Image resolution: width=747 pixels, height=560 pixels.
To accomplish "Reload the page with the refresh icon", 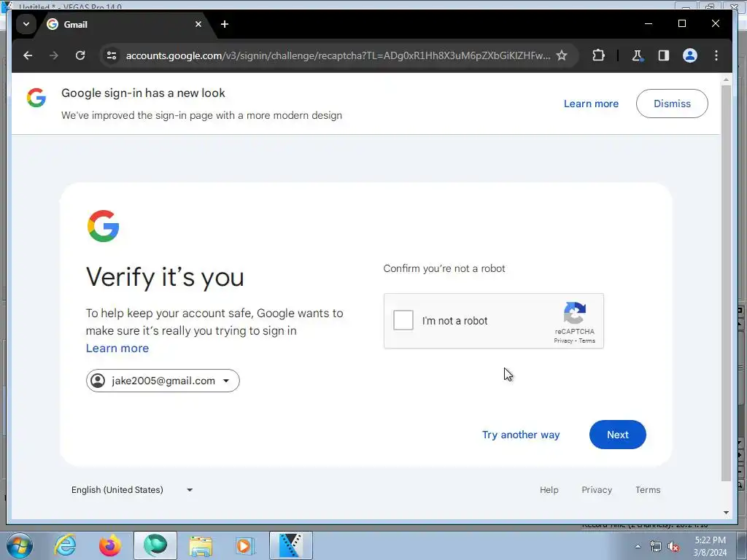I will click(80, 55).
